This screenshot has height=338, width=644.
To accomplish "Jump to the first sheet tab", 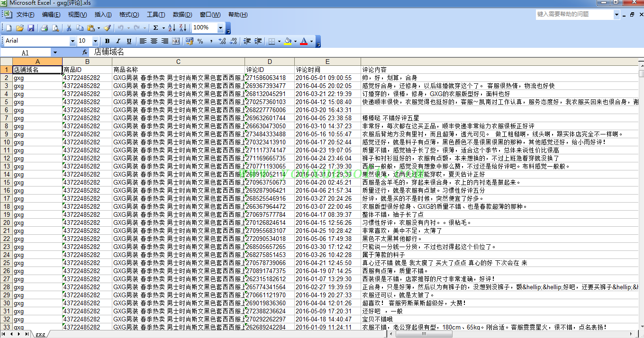I will [x=4, y=334].
